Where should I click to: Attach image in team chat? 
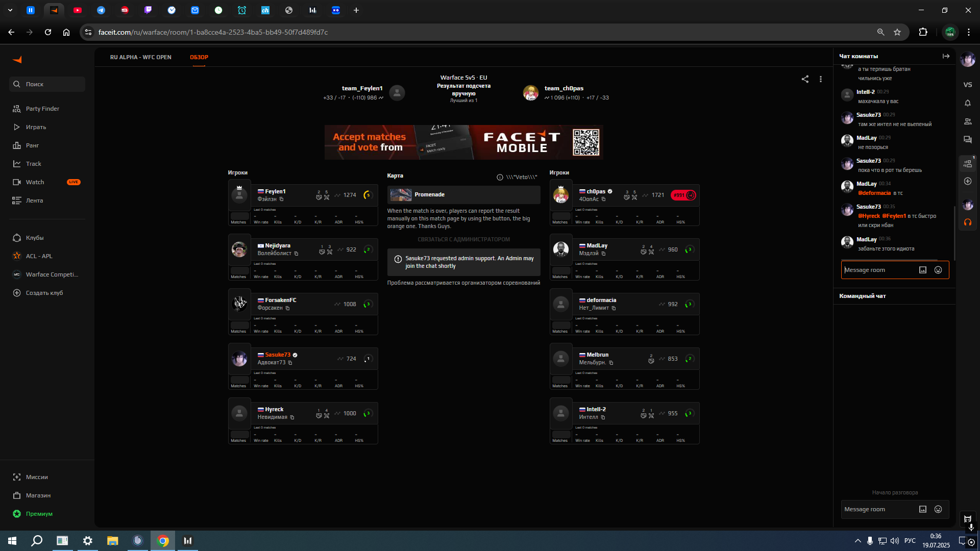(x=923, y=509)
